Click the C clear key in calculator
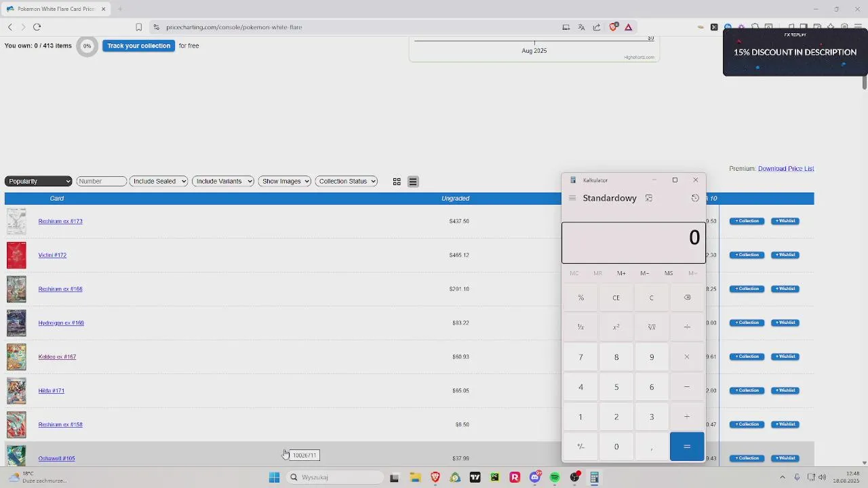Viewport: 868px width, 488px height. [652, 298]
